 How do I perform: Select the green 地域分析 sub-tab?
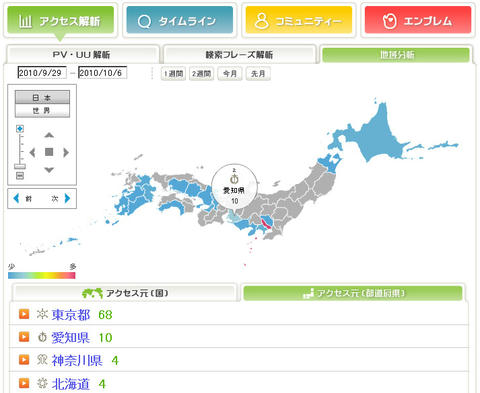coord(396,54)
